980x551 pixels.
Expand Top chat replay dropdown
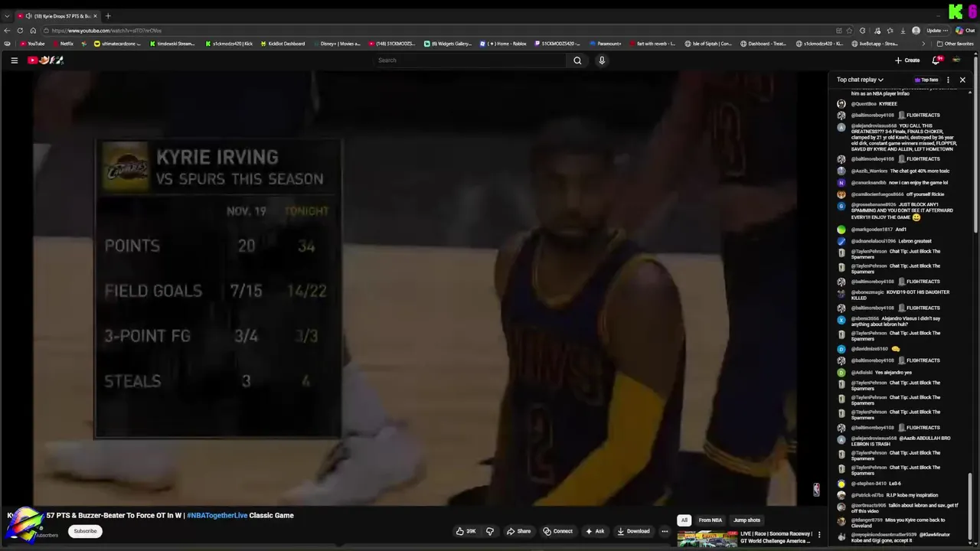(860, 80)
